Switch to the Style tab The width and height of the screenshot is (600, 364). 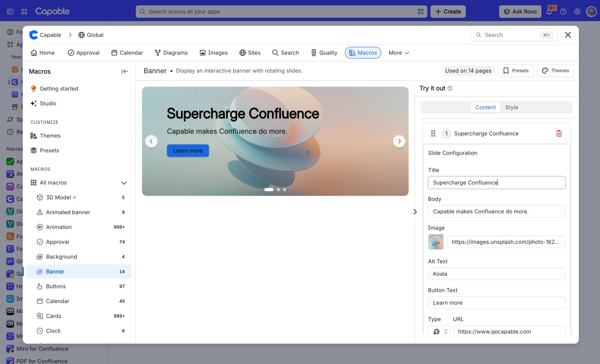pos(511,107)
